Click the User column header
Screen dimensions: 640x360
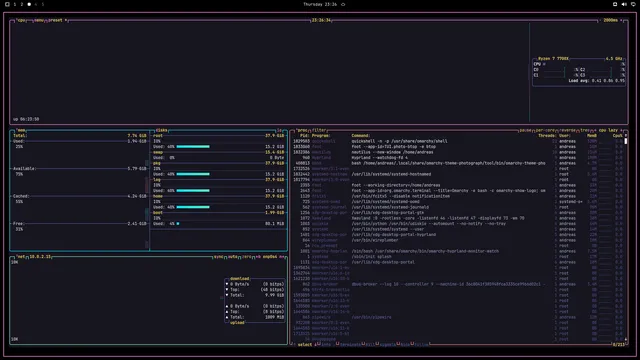tap(564, 136)
